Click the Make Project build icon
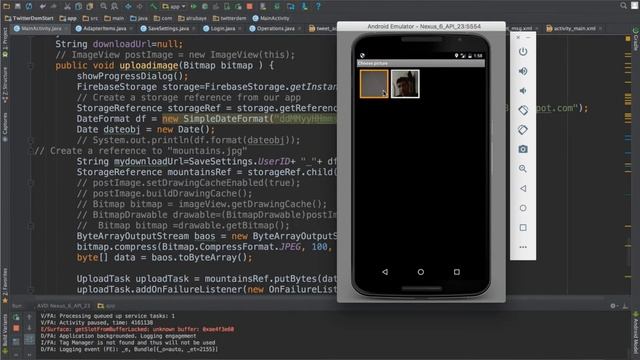The image size is (640, 360). [153, 6]
